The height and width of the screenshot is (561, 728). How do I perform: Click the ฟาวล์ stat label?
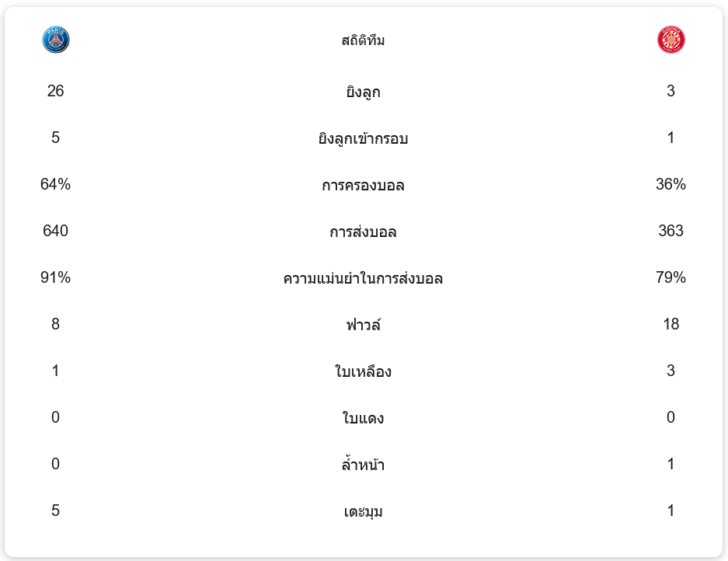pos(363,325)
